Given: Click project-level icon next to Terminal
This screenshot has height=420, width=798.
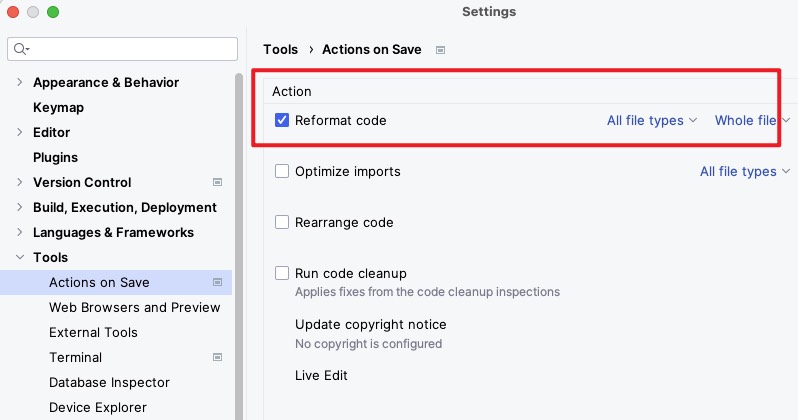Looking at the screenshot, I should coord(217,357).
